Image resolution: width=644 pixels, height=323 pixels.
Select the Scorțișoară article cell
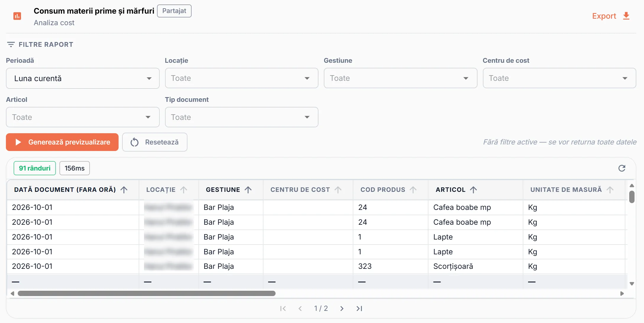[x=475, y=266]
